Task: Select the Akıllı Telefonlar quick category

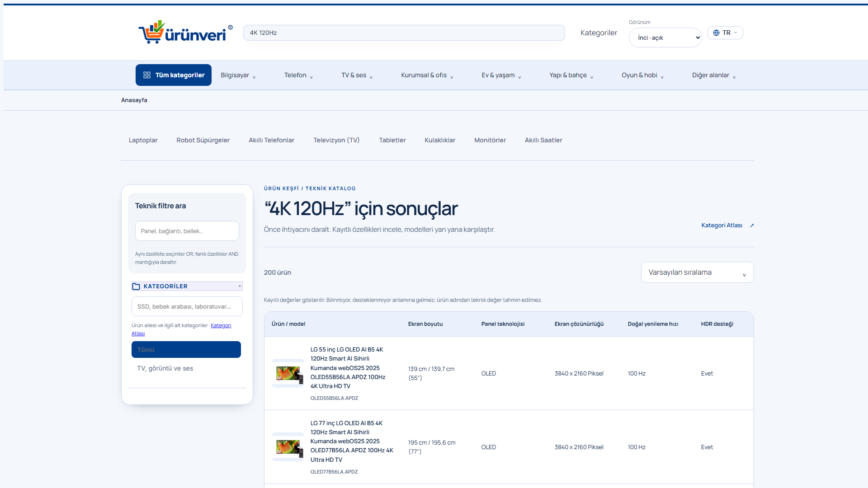Action: tap(271, 140)
